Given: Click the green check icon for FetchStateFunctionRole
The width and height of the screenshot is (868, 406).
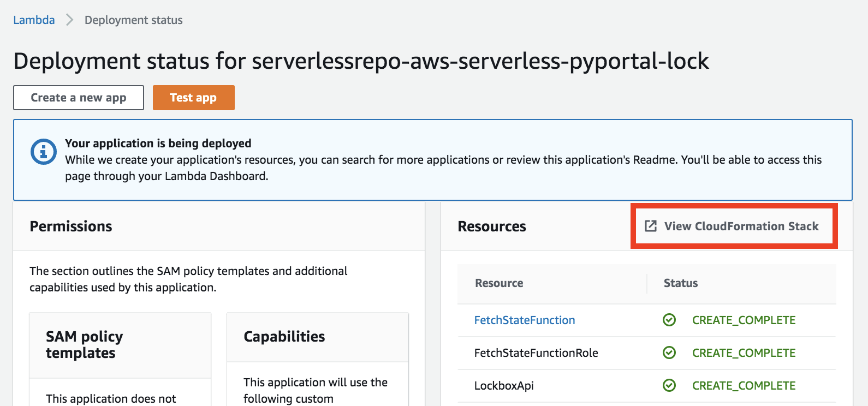Looking at the screenshot, I should point(669,353).
